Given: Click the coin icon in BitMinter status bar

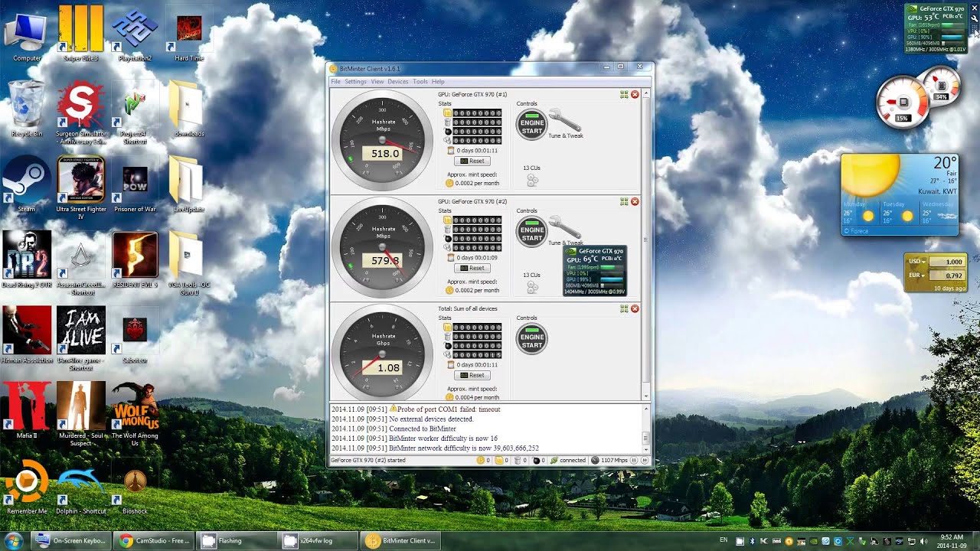Looking at the screenshot, I should [481, 461].
